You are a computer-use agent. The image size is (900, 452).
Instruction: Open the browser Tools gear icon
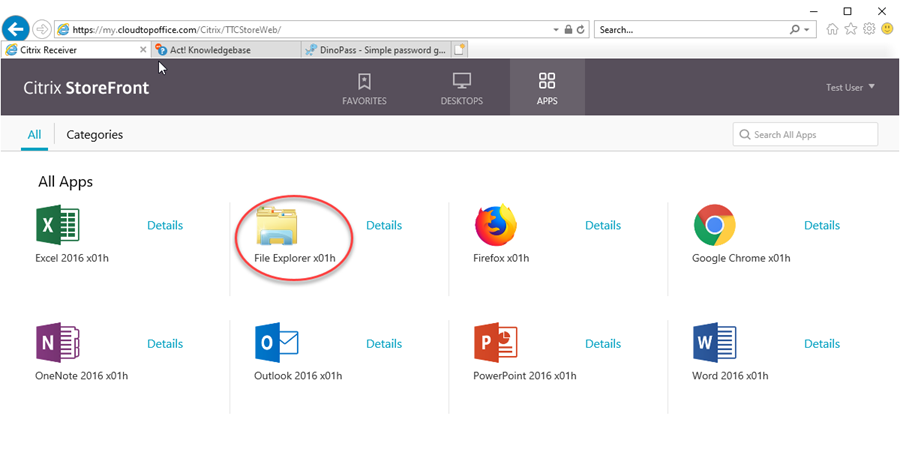pos(869,29)
